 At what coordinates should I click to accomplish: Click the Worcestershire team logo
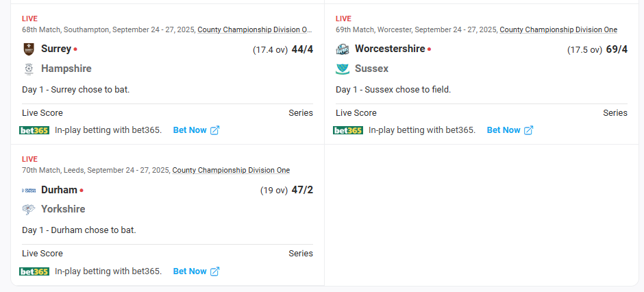point(343,49)
